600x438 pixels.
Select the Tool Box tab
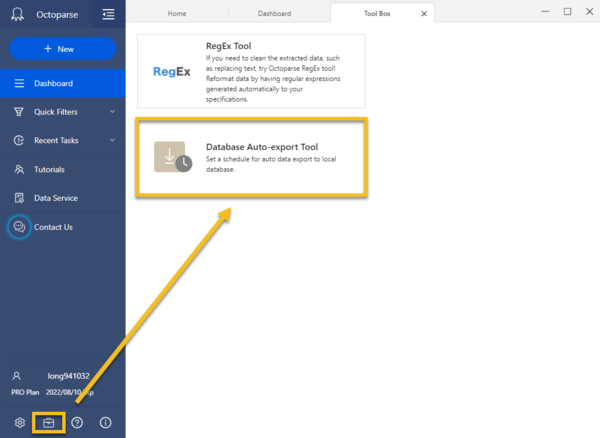(x=377, y=13)
